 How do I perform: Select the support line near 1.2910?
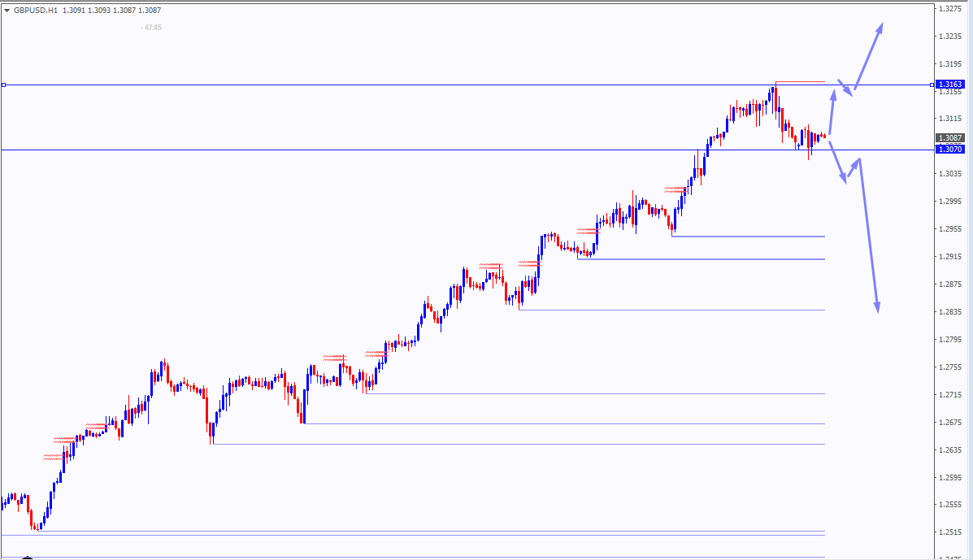(702, 259)
